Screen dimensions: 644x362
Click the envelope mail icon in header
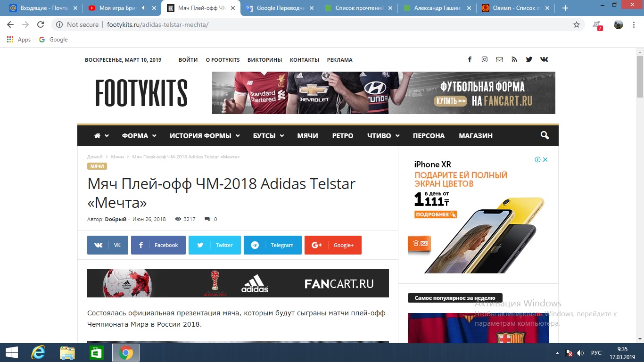[x=499, y=59]
